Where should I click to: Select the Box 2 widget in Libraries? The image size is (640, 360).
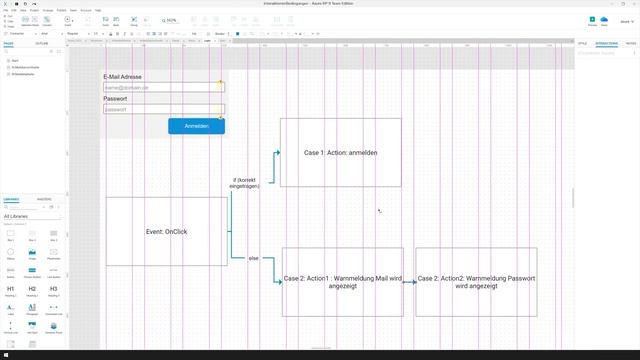point(32,235)
